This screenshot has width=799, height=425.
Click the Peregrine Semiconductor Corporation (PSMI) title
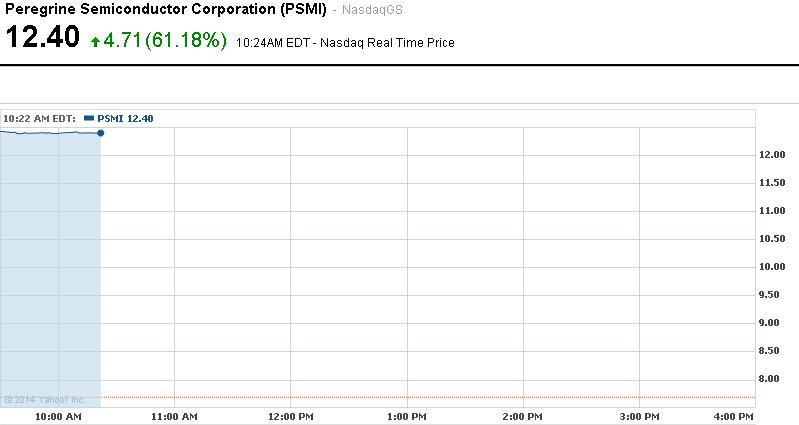pyautogui.click(x=166, y=10)
